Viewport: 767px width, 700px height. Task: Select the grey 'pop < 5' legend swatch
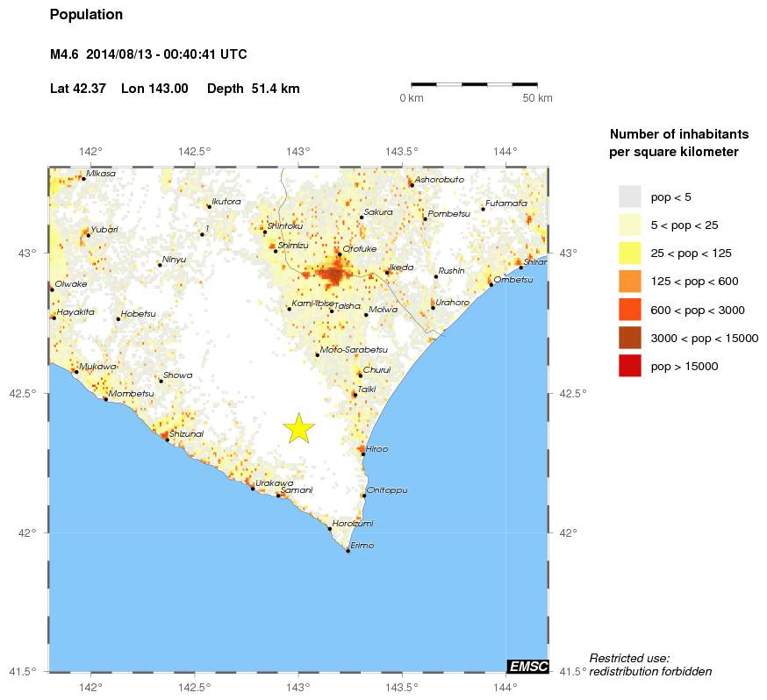(x=629, y=196)
